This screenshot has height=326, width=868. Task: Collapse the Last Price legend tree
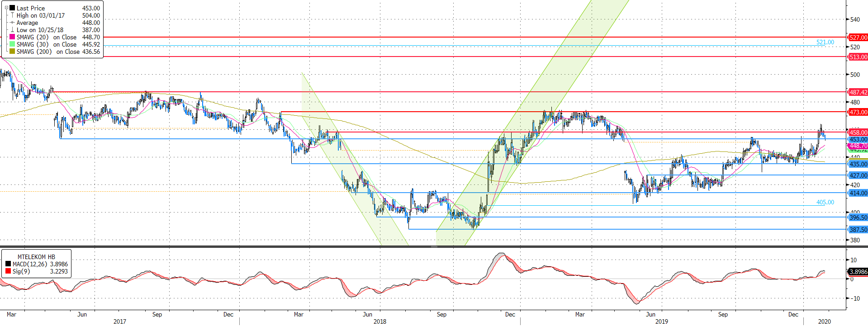click(x=6, y=8)
